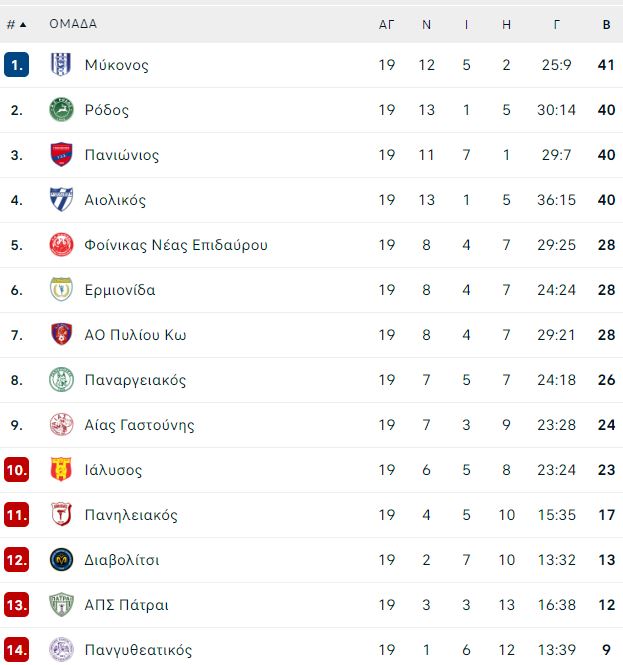Click the red rank 14 relegation badge

click(x=17, y=650)
